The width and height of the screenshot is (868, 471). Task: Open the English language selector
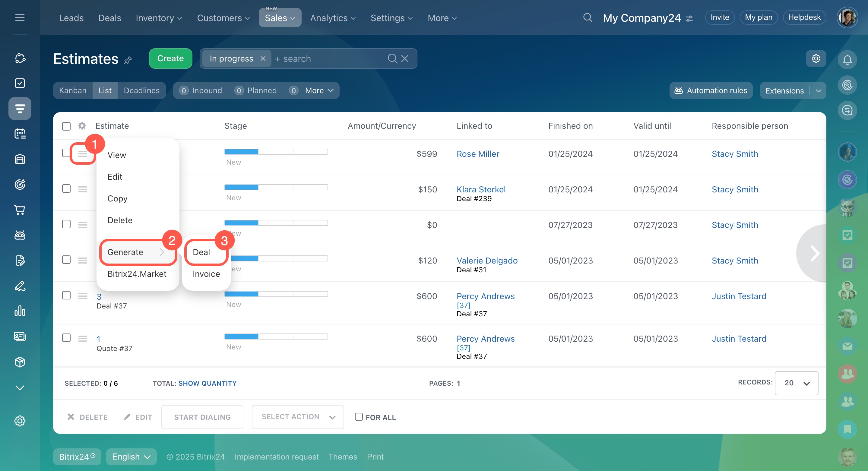point(131,457)
